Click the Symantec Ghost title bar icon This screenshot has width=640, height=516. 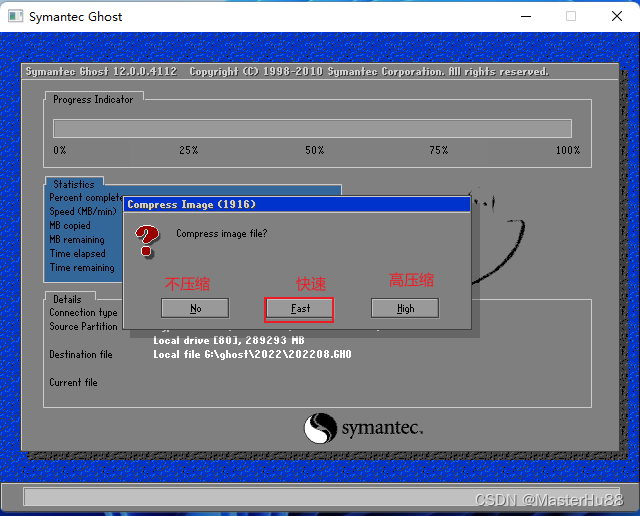click(16, 16)
